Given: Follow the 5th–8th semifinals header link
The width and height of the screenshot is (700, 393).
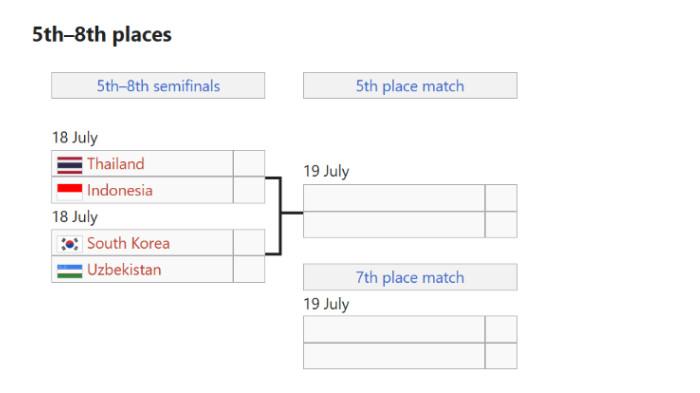Looking at the screenshot, I should [x=158, y=86].
